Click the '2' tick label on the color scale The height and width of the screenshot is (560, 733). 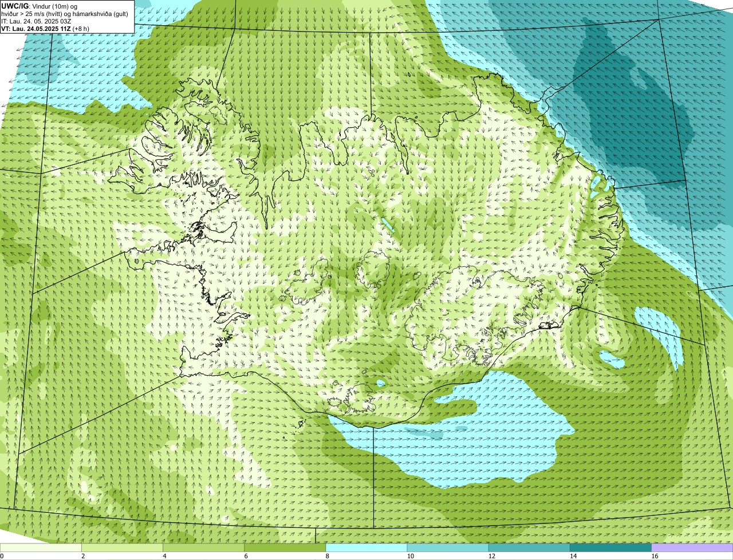(83, 556)
